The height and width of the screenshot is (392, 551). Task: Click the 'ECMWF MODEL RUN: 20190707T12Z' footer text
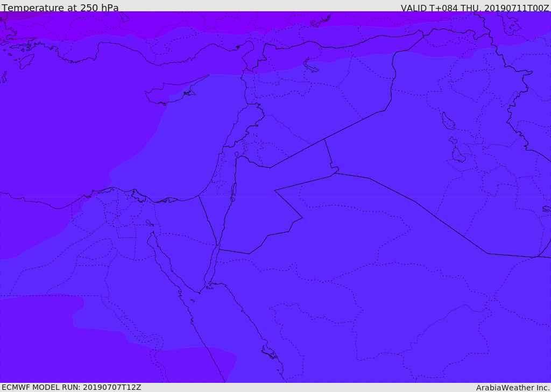coord(72,387)
